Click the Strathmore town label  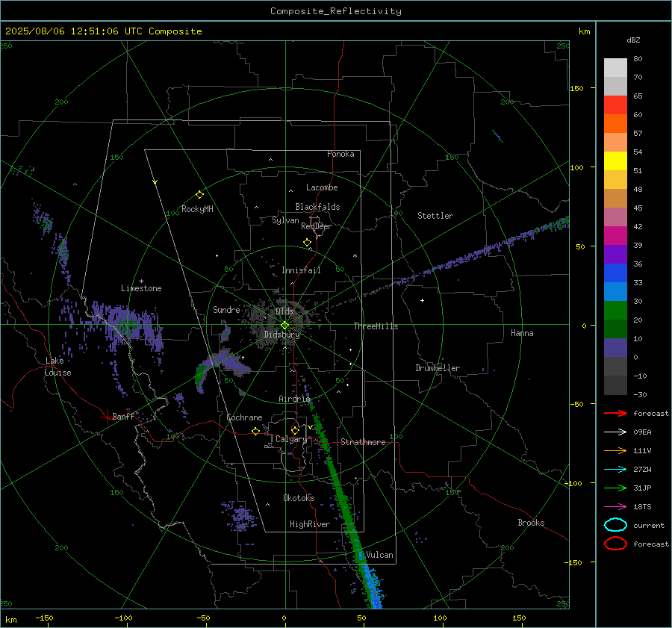pos(363,442)
